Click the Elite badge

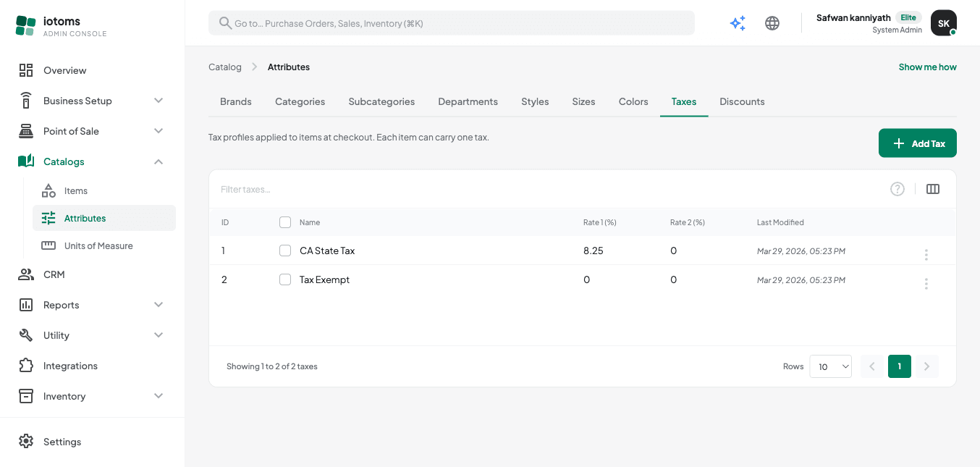pos(908,17)
